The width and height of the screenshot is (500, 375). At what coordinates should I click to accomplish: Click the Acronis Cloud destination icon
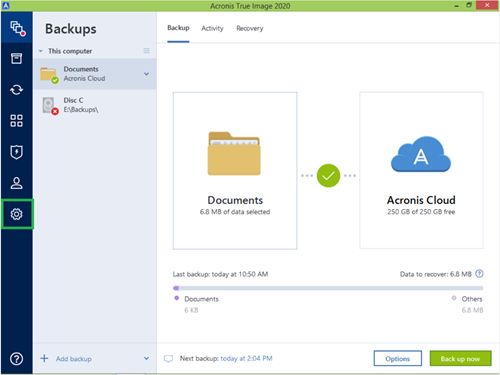421,154
